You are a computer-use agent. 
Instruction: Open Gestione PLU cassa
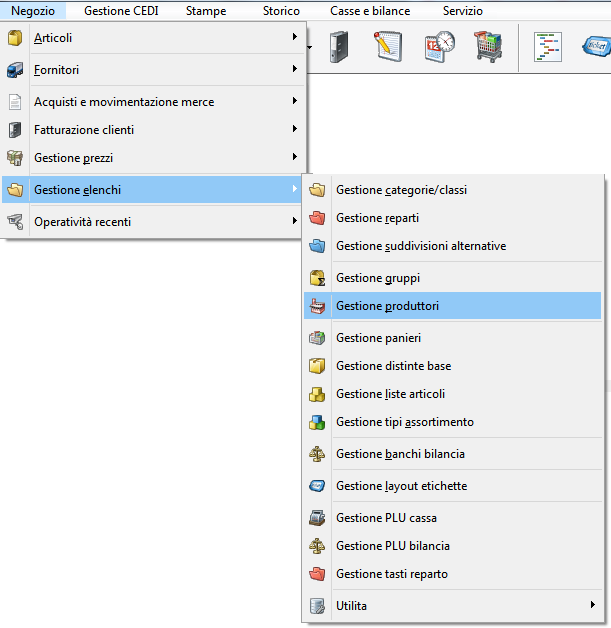point(386,518)
